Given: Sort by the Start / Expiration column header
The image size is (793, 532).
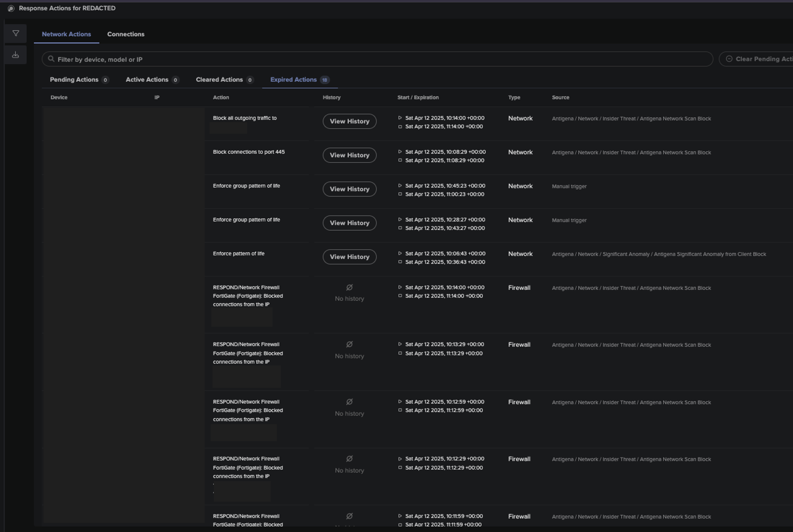Looking at the screenshot, I should pos(417,97).
